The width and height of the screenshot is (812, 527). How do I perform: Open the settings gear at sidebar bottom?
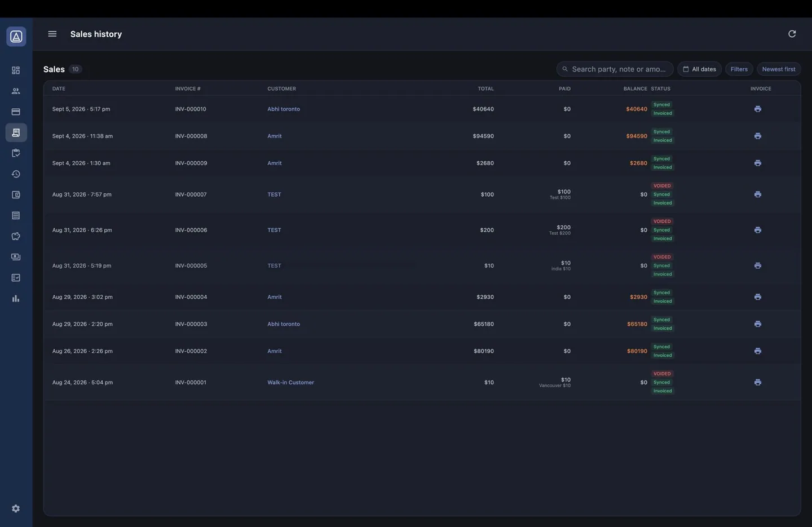point(16,508)
